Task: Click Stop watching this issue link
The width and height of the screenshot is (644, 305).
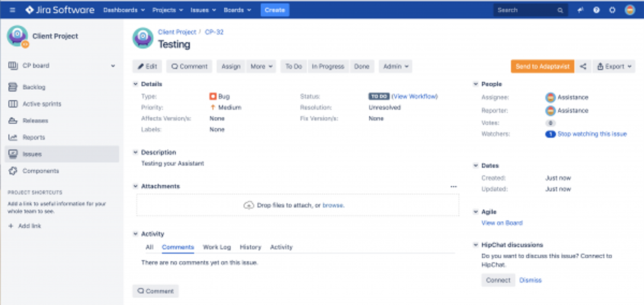Action: click(x=592, y=134)
